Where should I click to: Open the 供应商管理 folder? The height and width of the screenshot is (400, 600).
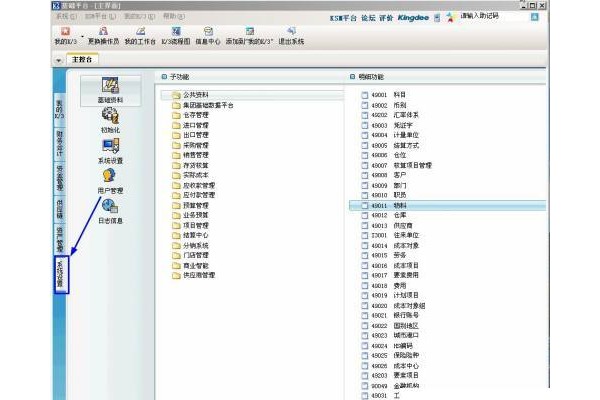193,275
